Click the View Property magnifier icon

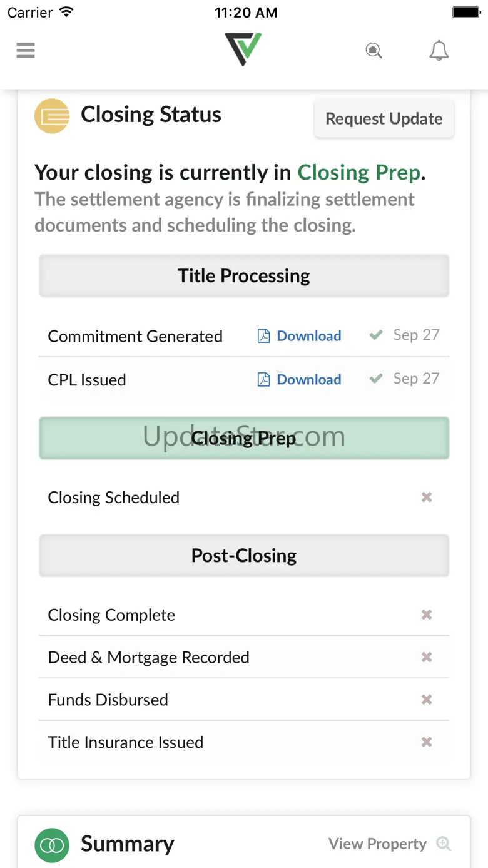(444, 844)
